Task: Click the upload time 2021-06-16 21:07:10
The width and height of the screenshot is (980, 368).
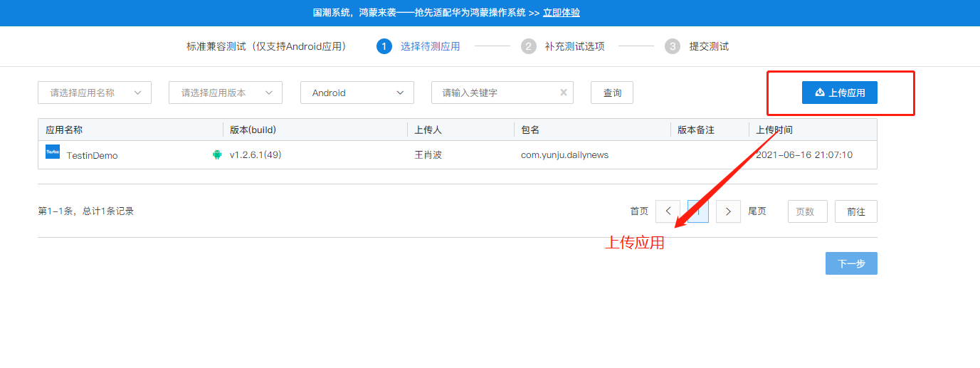Action: tap(804, 154)
